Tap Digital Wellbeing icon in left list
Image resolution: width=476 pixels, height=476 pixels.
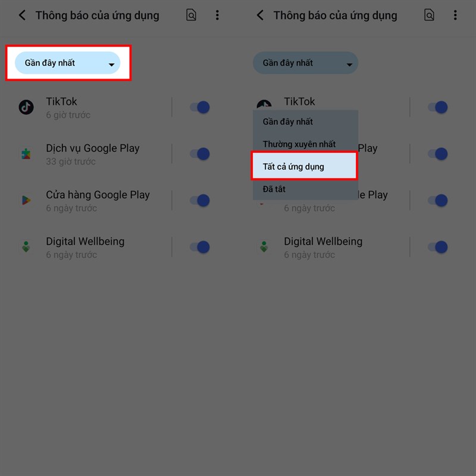26,247
